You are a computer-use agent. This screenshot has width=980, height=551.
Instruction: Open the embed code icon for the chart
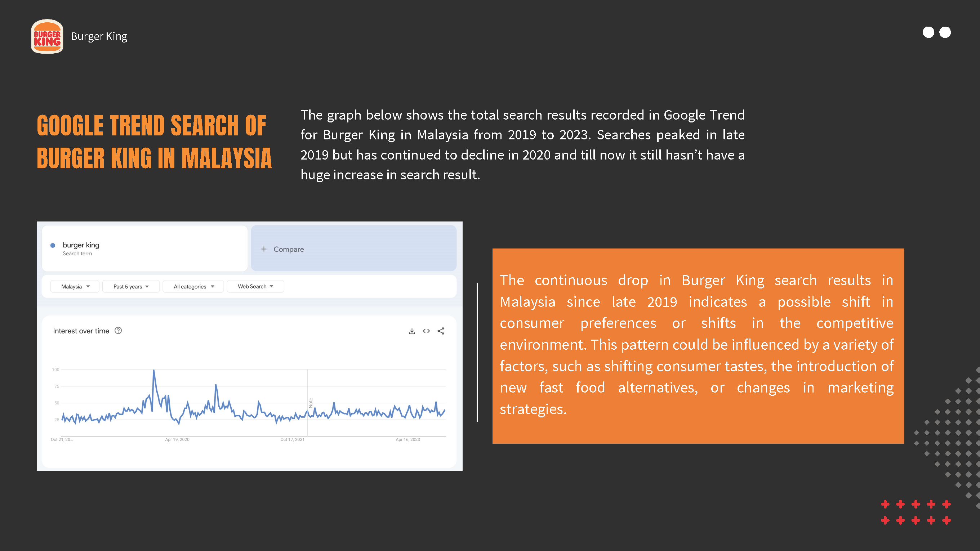[x=426, y=331]
